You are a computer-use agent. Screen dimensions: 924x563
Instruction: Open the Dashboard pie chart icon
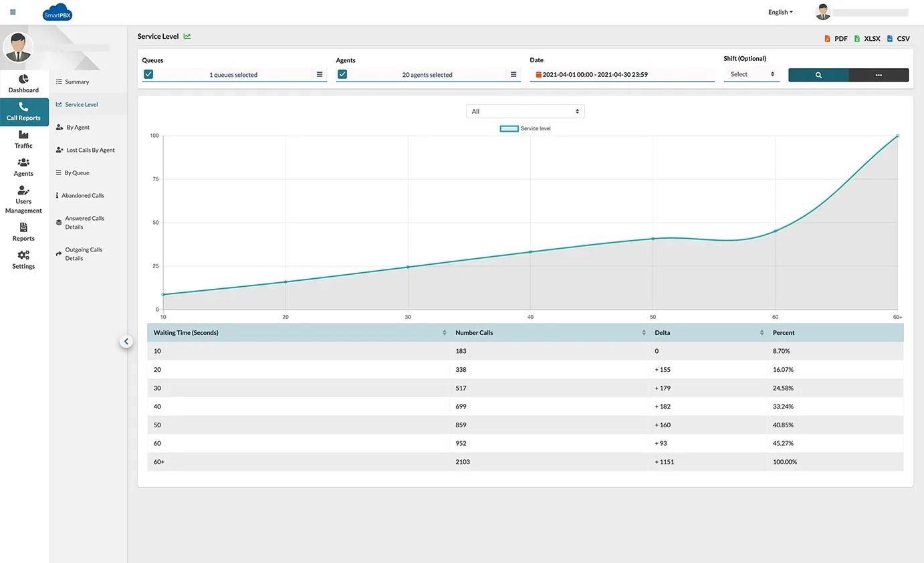coord(23,80)
